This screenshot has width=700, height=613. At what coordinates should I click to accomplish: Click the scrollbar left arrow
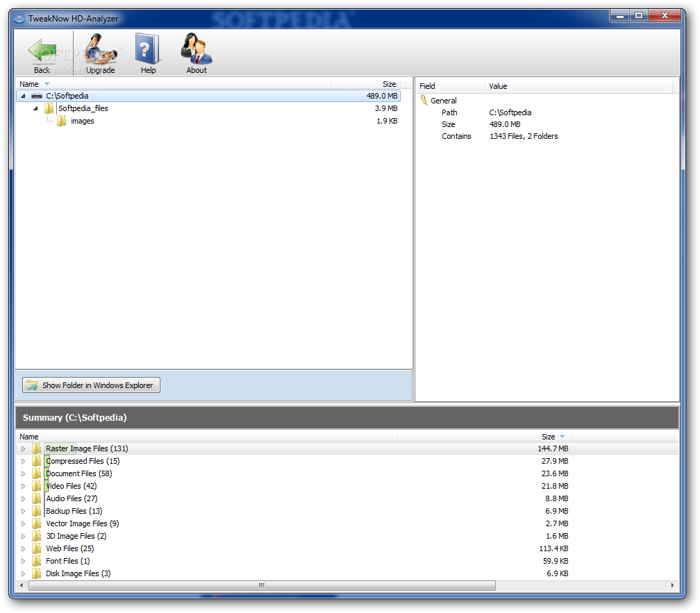click(22, 585)
